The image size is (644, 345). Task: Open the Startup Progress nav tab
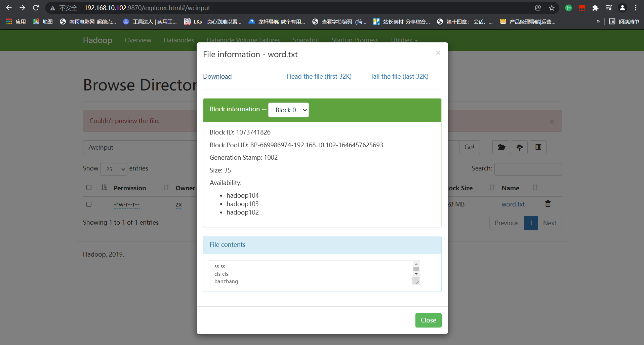click(355, 40)
